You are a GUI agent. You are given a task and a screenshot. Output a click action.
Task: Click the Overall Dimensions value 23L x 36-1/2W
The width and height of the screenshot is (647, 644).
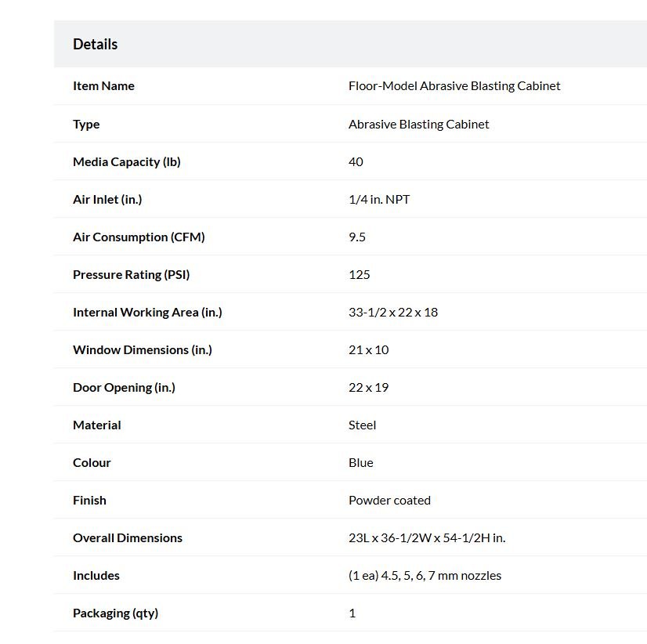pos(427,537)
